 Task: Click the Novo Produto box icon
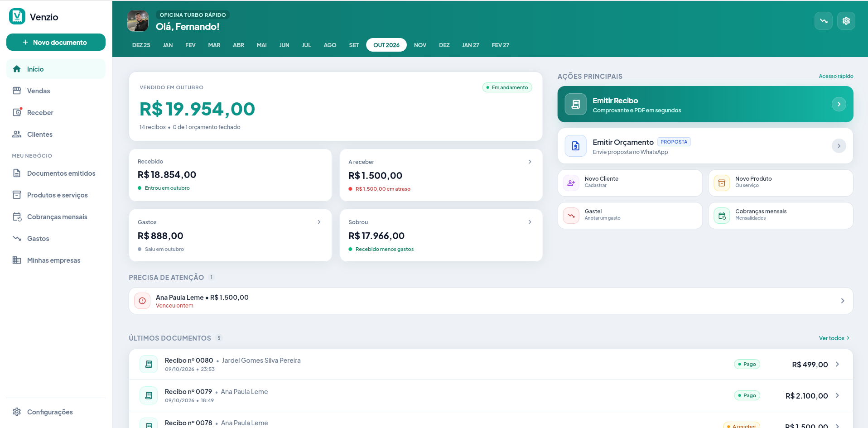722,183
